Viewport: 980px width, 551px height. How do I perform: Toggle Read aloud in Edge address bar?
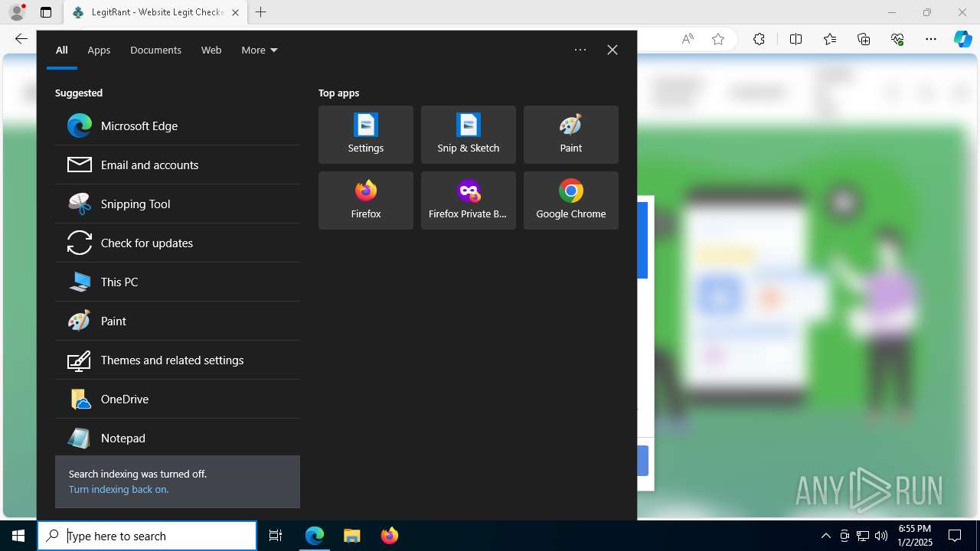coord(688,39)
